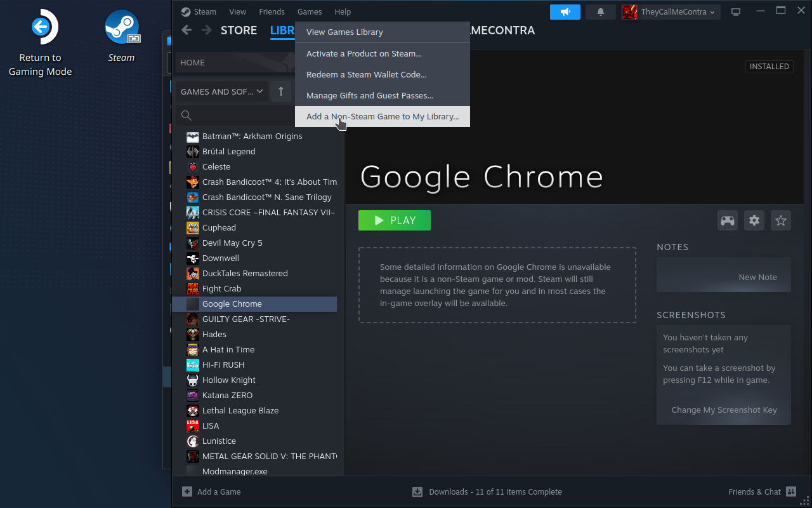The height and width of the screenshot is (508, 812).
Task: Choose Manage Gifts and Guest Passes
Action: pos(383,95)
